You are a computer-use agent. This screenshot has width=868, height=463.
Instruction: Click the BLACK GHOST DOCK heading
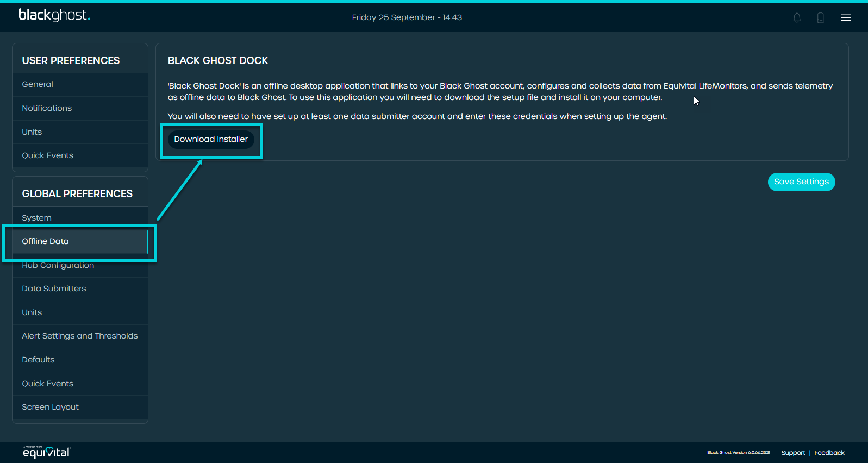pos(218,61)
